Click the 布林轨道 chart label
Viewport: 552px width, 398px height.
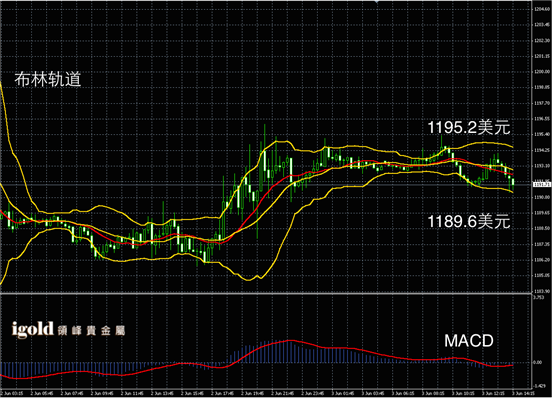[x=48, y=79]
